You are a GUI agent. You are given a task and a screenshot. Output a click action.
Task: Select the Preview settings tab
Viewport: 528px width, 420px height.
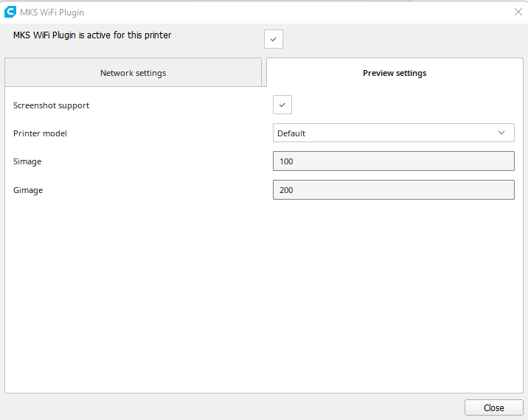click(x=395, y=73)
